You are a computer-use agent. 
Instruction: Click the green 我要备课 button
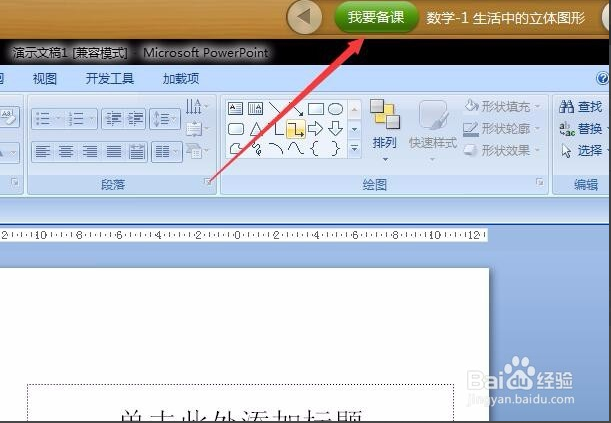(x=376, y=17)
